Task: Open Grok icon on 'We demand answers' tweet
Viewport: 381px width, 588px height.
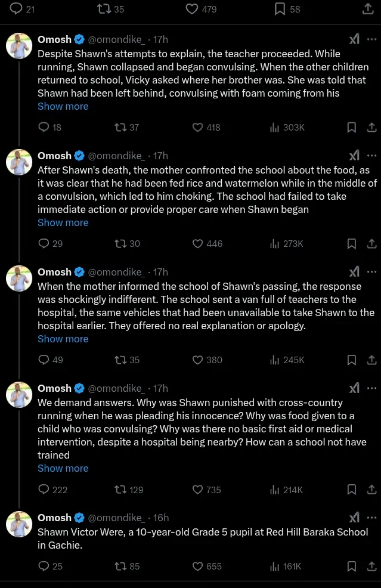Action: pos(354,388)
